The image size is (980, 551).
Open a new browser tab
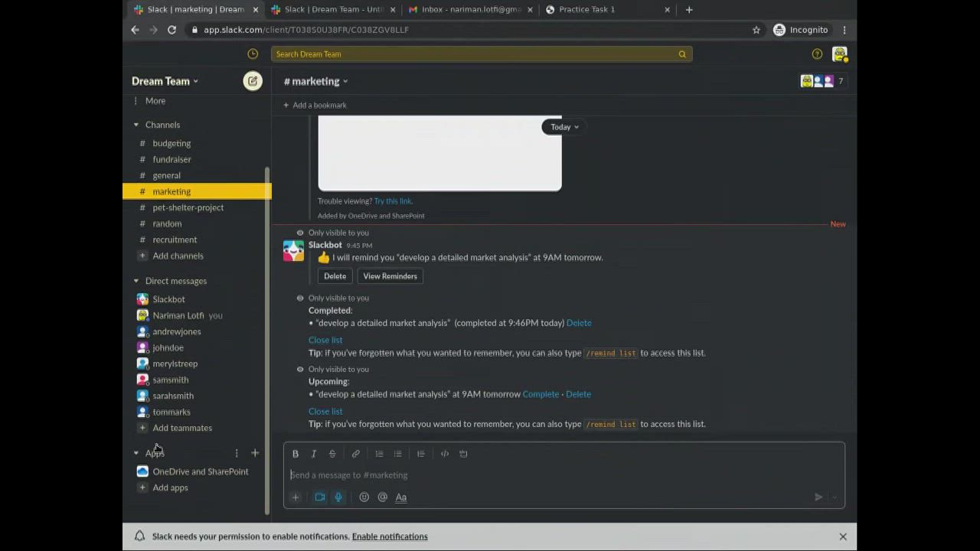coord(689,9)
